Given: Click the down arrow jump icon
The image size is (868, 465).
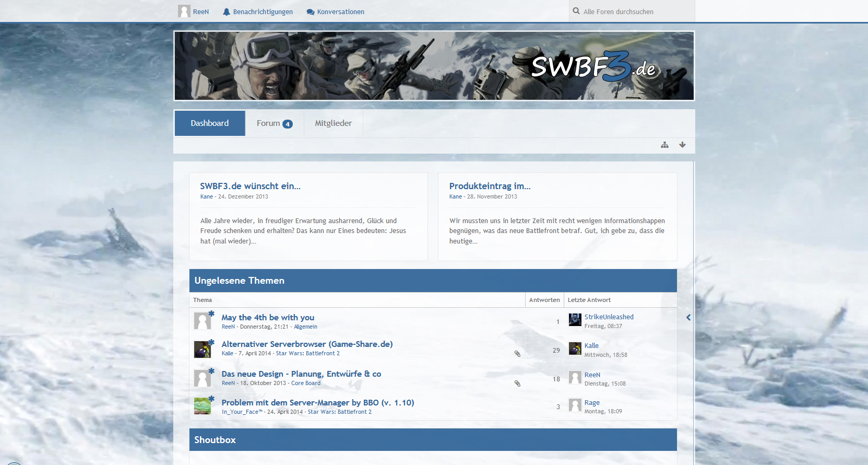Looking at the screenshot, I should click(x=682, y=145).
